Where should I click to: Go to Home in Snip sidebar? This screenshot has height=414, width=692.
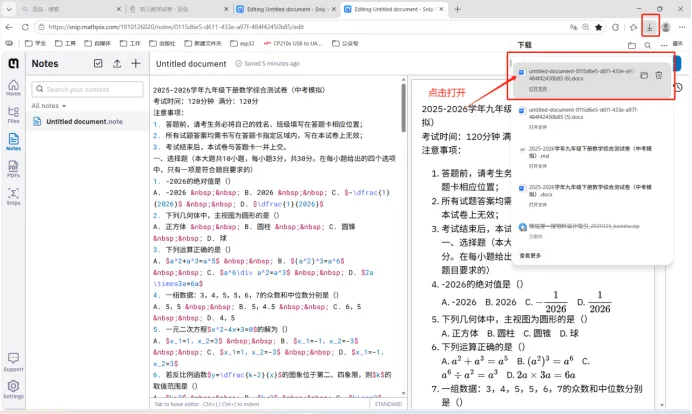coord(13,87)
